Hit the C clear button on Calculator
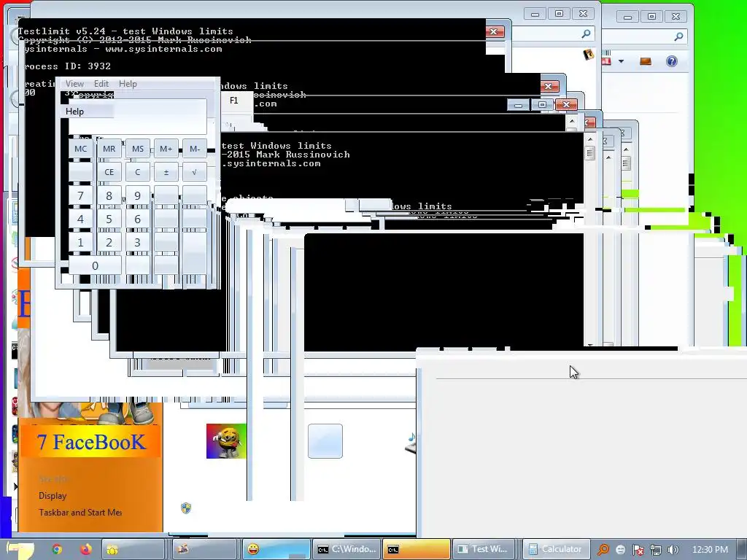 (138, 172)
